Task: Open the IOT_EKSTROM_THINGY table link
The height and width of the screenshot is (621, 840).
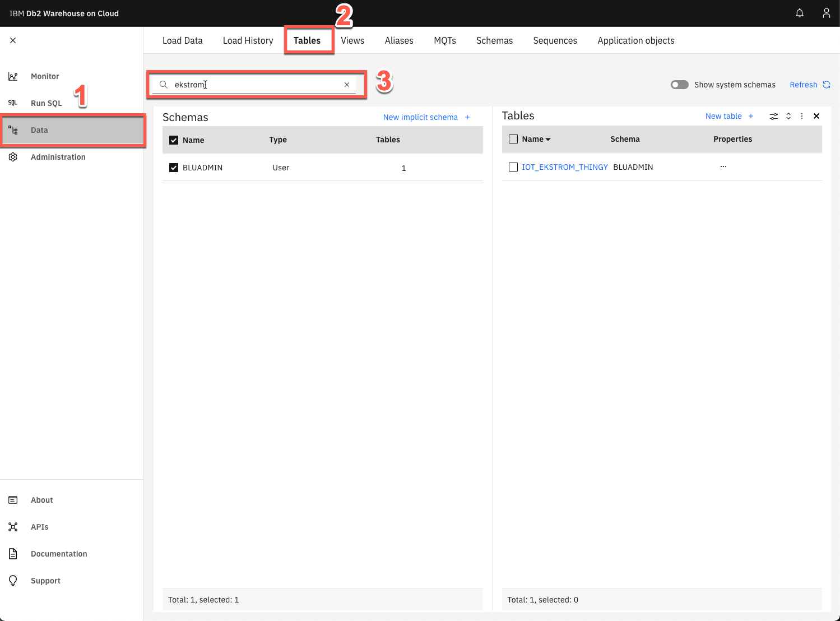Action: point(565,167)
